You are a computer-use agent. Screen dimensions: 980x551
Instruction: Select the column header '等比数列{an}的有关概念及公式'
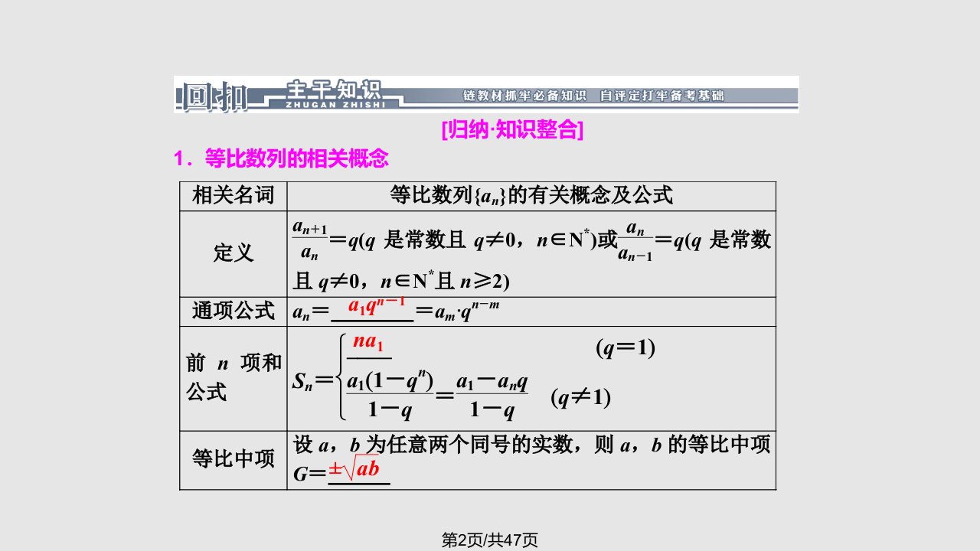[531, 196]
